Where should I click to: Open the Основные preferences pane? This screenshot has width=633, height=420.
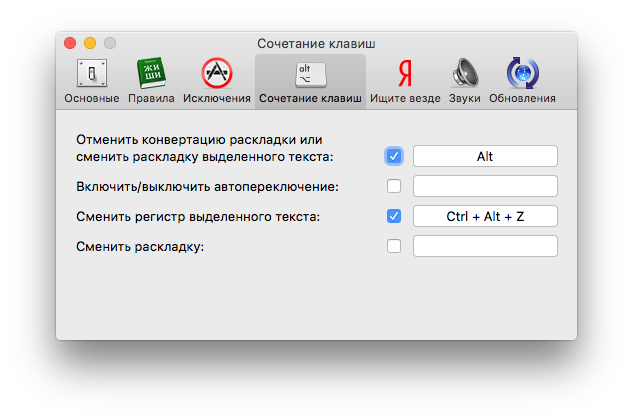(x=92, y=81)
